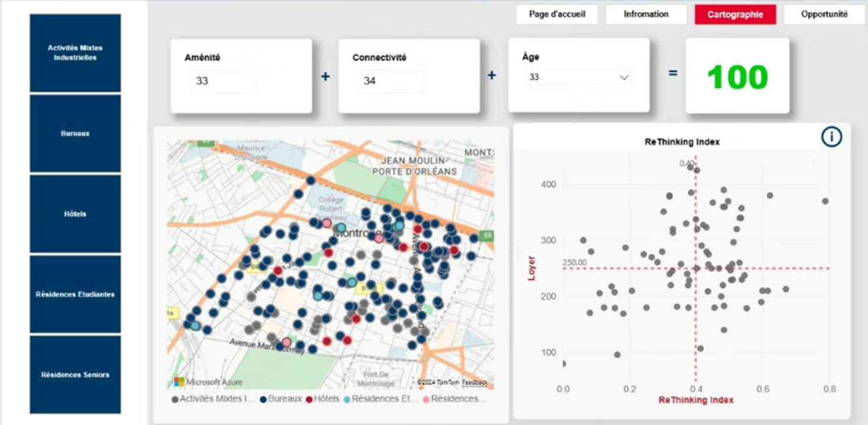Select the Hôtels tile in the left sidebar
The height and width of the screenshot is (425, 868).
[74, 214]
